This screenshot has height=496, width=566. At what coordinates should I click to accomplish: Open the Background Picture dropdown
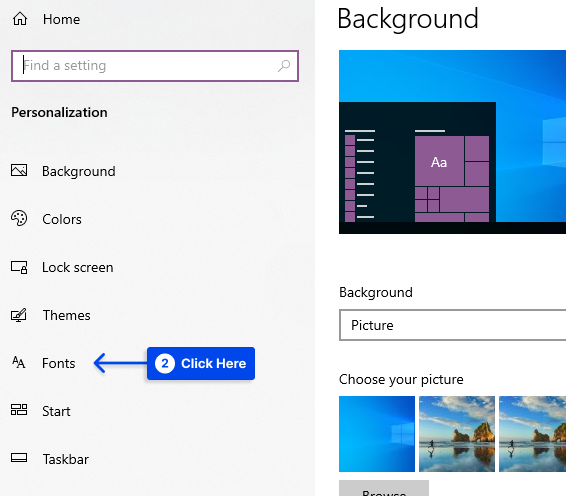(x=452, y=325)
